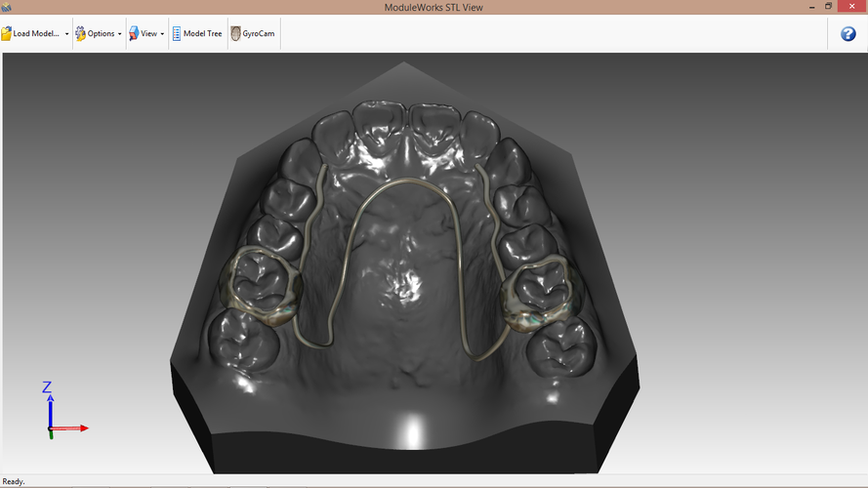Click the GyroCam icon
Viewport: 868px width, 488px height.
coord(235,34)
